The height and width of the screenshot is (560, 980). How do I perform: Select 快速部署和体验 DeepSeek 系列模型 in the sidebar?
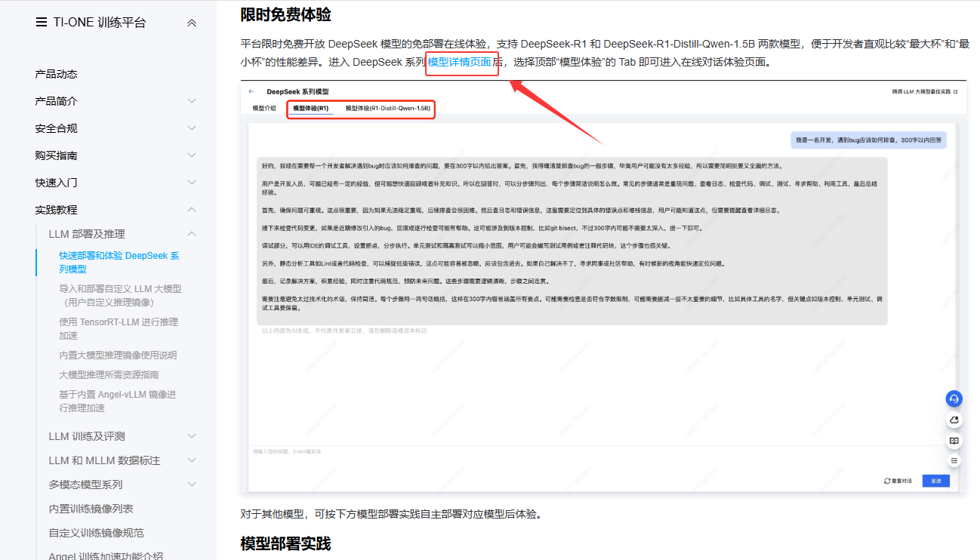(119, 262)
